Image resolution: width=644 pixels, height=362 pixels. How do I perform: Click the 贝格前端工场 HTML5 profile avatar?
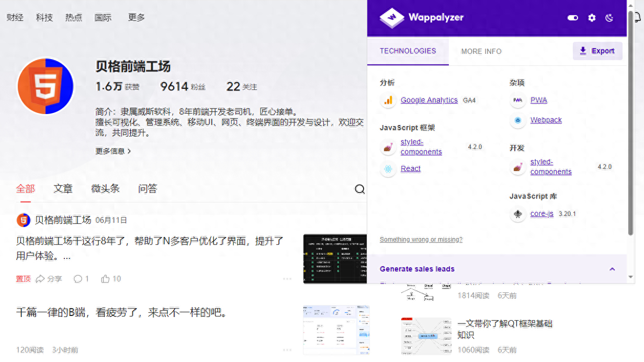click(x=45, y=86)
